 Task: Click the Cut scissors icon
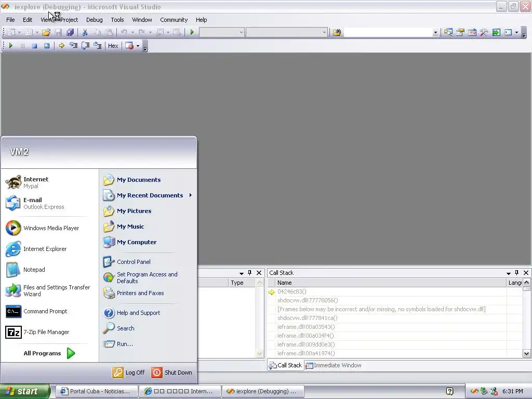point(85,32)
